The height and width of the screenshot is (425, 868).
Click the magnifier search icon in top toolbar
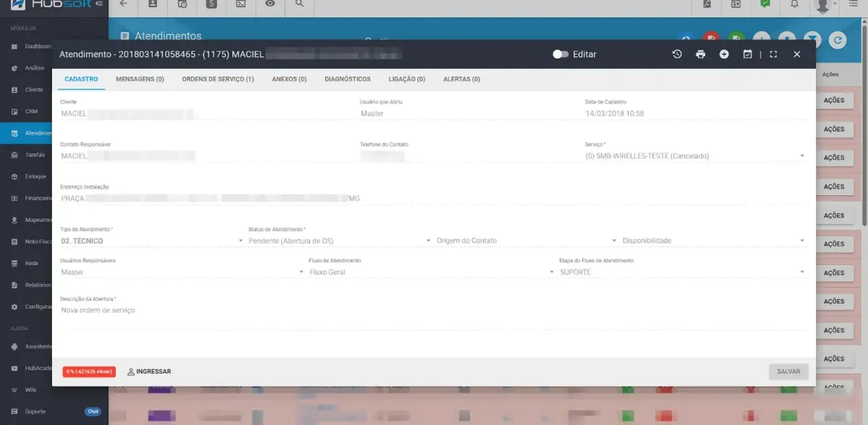tap(299, 4)
